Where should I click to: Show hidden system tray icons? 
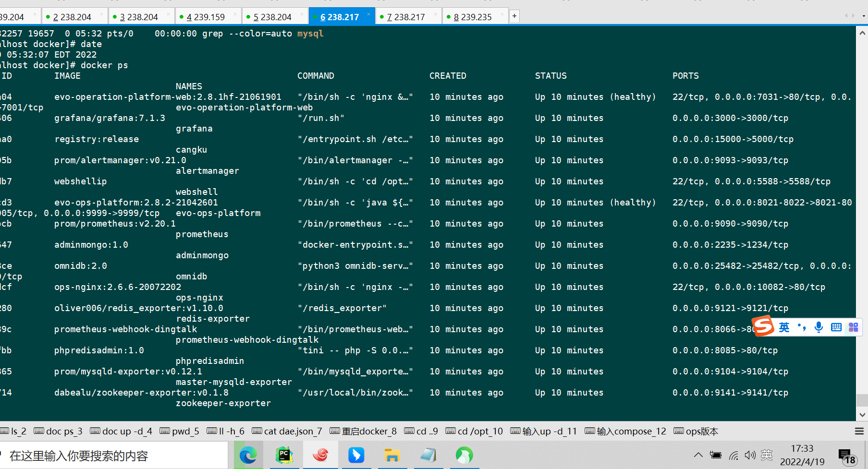click(x=698, y=455)
